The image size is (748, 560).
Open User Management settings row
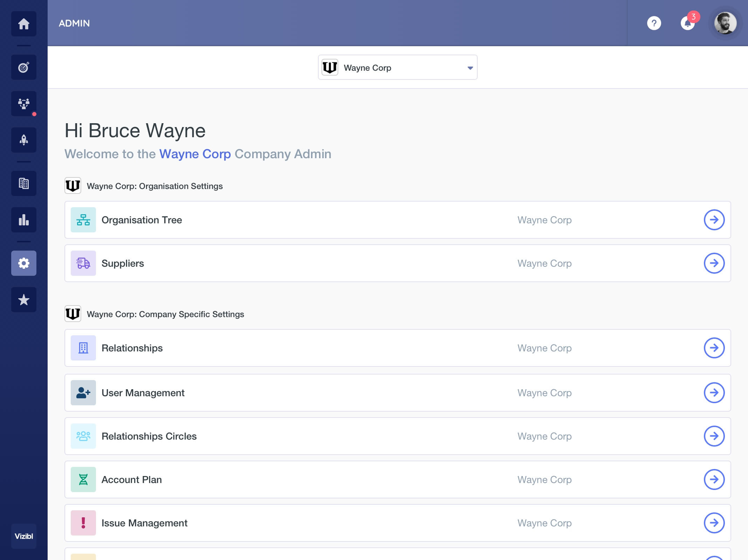(397, 393)
